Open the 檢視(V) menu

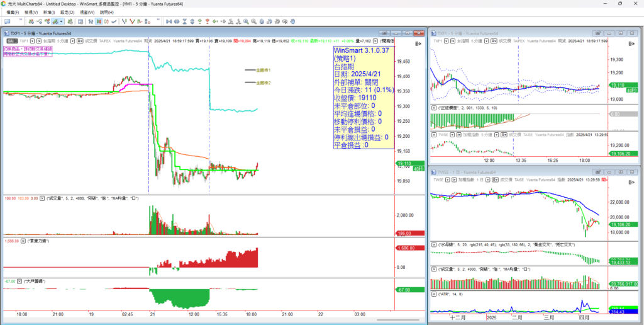tap(31, 13)
